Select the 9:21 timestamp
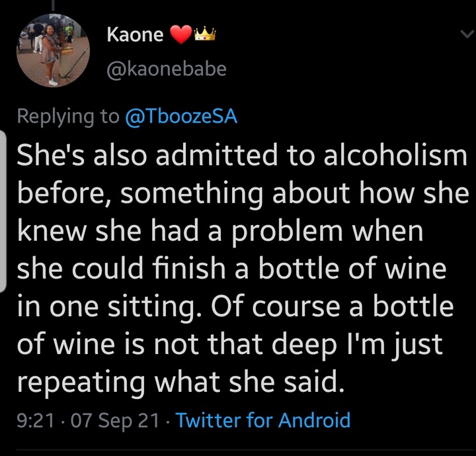The height and width of the screenshot is (456, 476). [36, 420]
